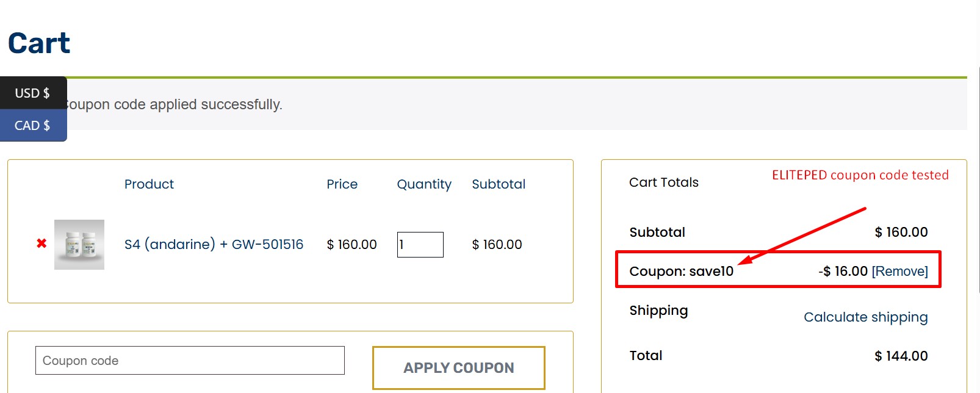
Task: Open Calculate shipping
Action: pyautogui.click(x=865, y=317)
